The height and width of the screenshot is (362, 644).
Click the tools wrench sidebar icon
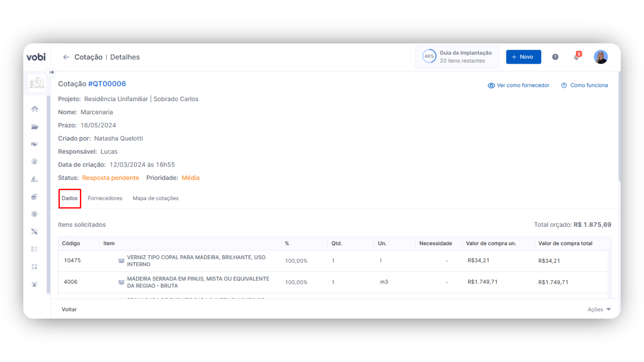[35, 232]
